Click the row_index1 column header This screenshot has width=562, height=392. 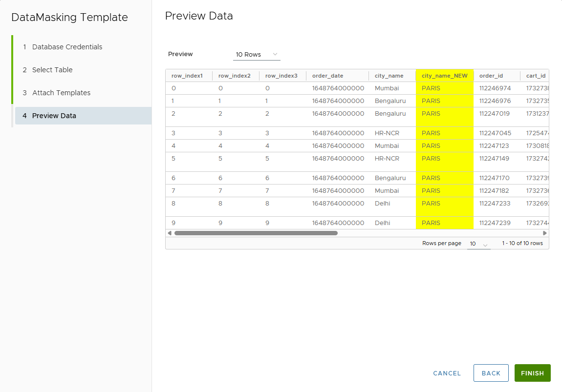coord(187,76)
